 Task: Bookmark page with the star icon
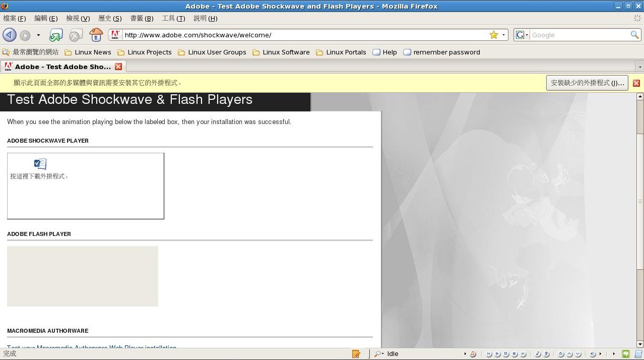[x=493, y=35]
